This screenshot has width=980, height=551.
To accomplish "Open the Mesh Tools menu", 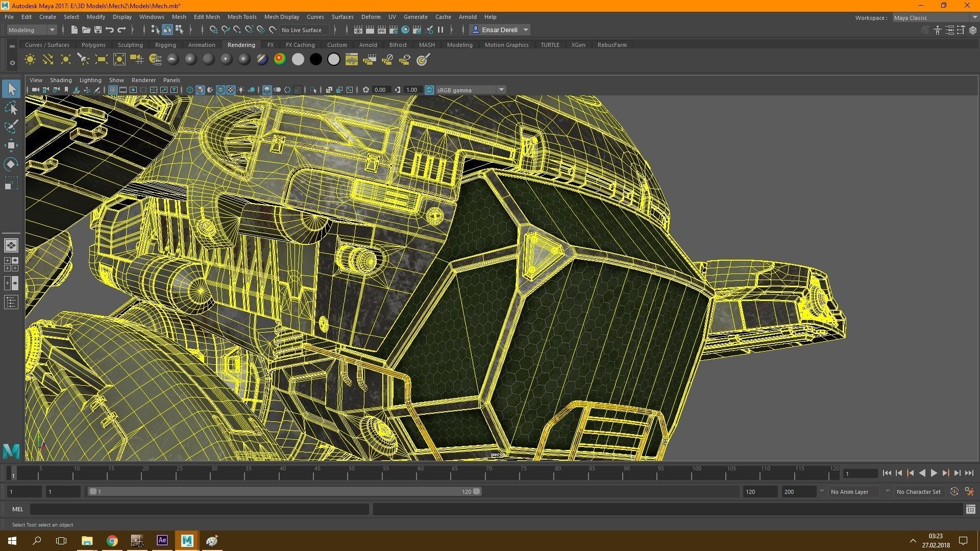I will (x=242, y=17).
